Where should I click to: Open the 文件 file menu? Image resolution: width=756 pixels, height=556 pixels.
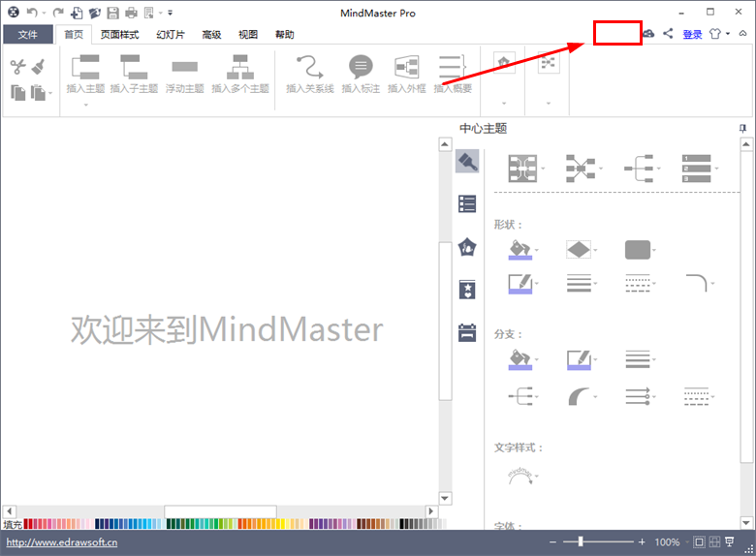[28, 34]
